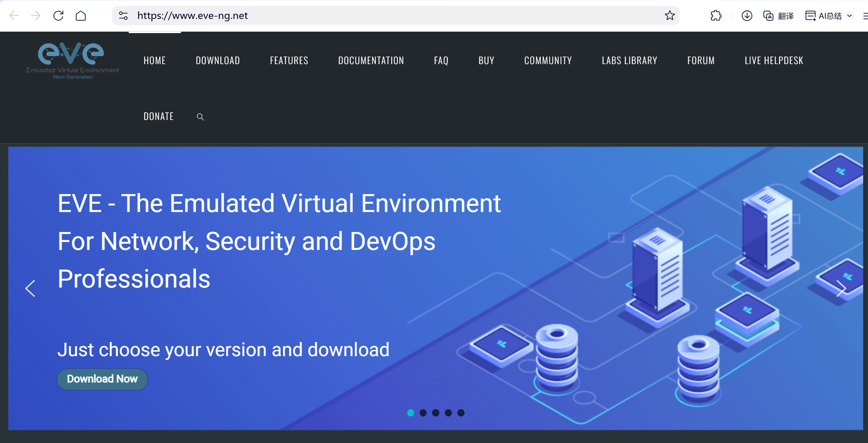Screen dimensions: 868x443
Task: Select the second carousel dot
Action: [423, 413]
